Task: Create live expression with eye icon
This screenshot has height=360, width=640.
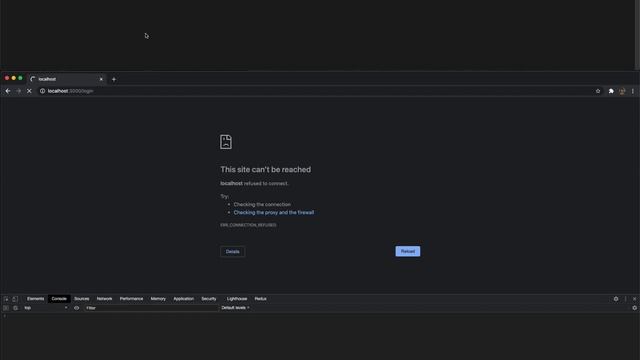Action: tap(76, 308)
